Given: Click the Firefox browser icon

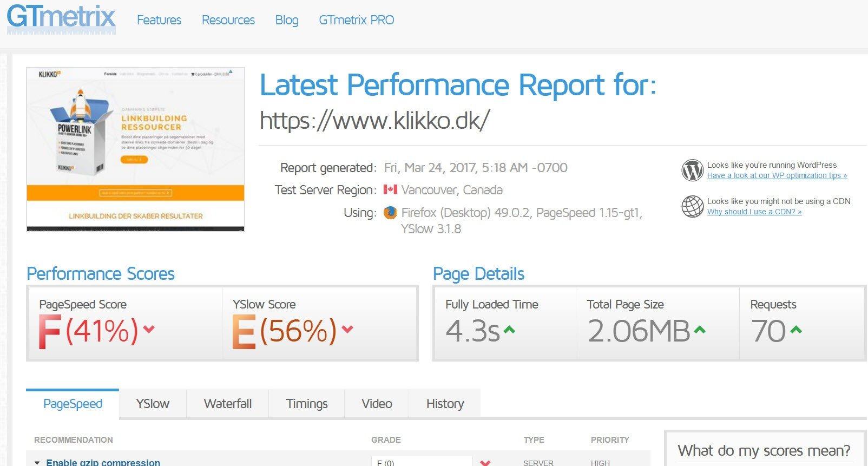Looking at the screenshot, I should [x=390, y=213].
